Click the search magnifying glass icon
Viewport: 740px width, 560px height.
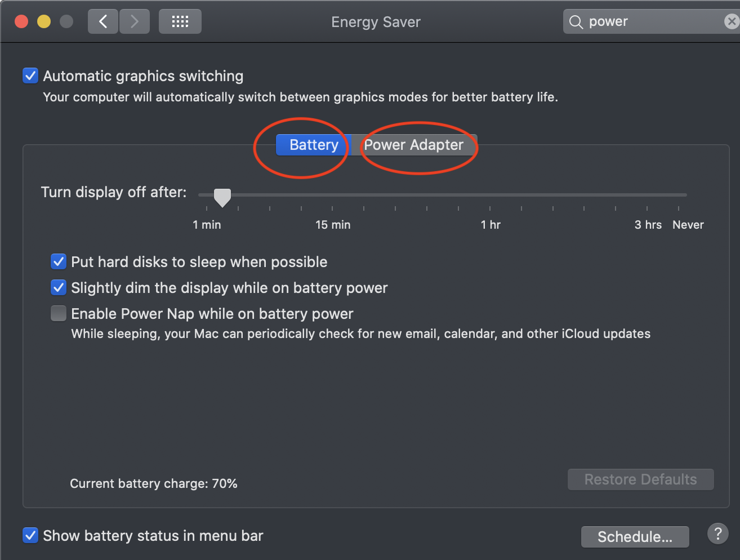tap(576, 22)
